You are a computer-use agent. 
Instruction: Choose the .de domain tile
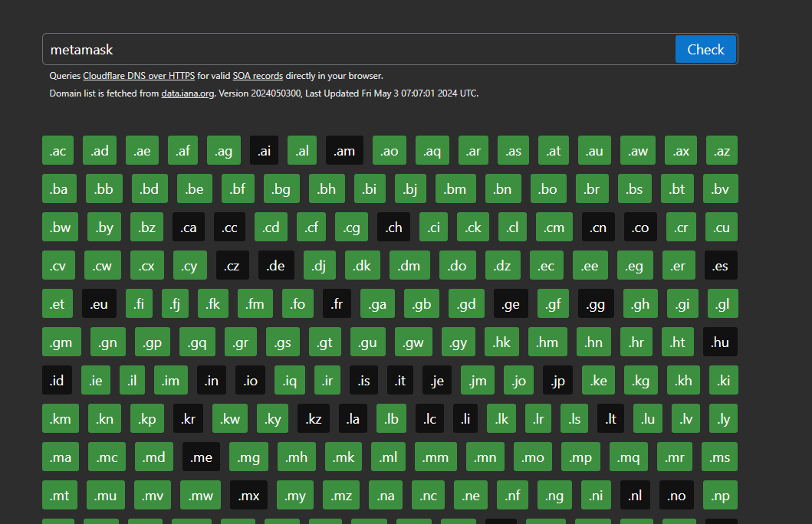point(276,266)
